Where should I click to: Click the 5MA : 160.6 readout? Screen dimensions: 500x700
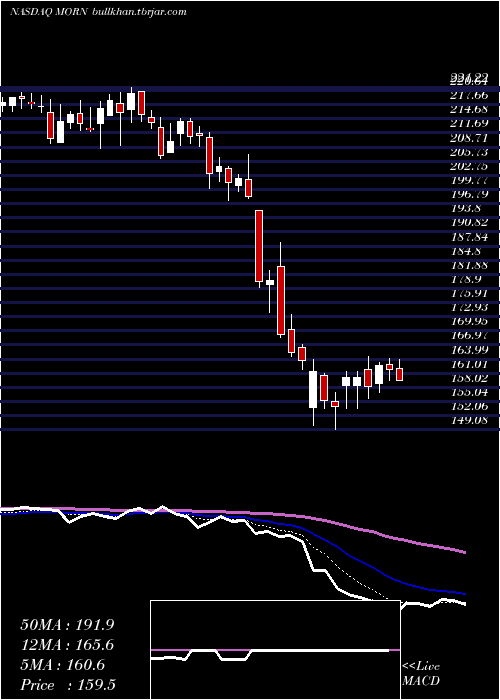tap(63, 665)
